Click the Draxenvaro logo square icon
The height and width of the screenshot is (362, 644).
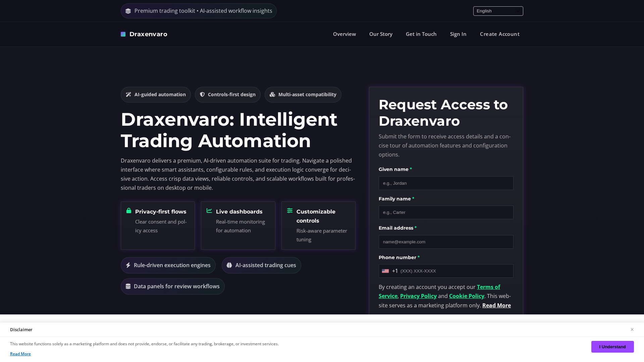pyautogui.click(x=123, y=34)
